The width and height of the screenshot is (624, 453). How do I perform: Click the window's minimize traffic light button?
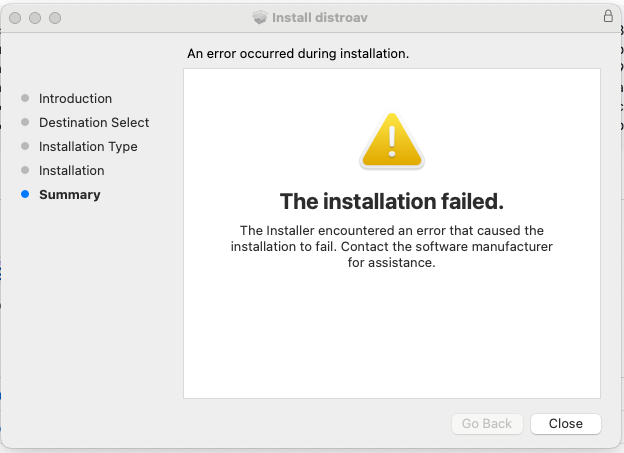(x=35, y=18)
